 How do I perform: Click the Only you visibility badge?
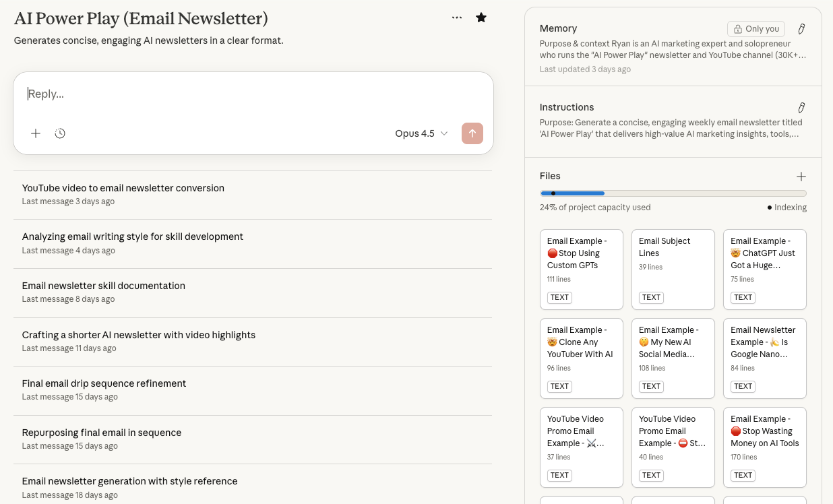[755, 29]
